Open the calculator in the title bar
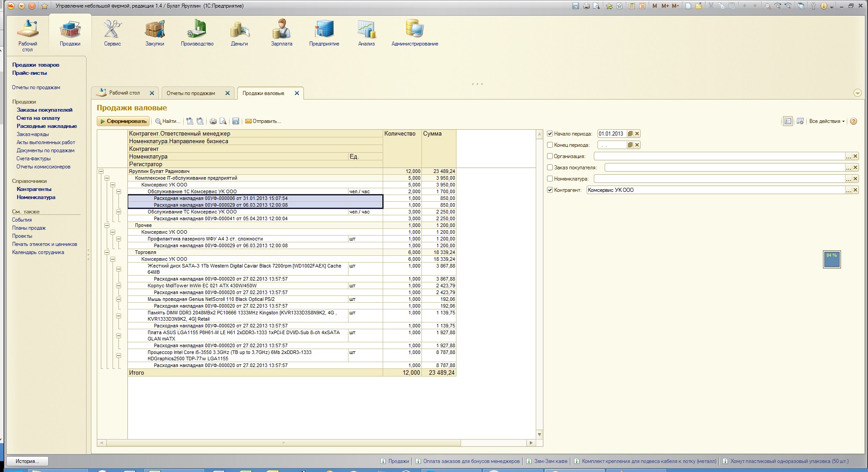The width and height of the screenshot is (868, 472). (633, 6)
